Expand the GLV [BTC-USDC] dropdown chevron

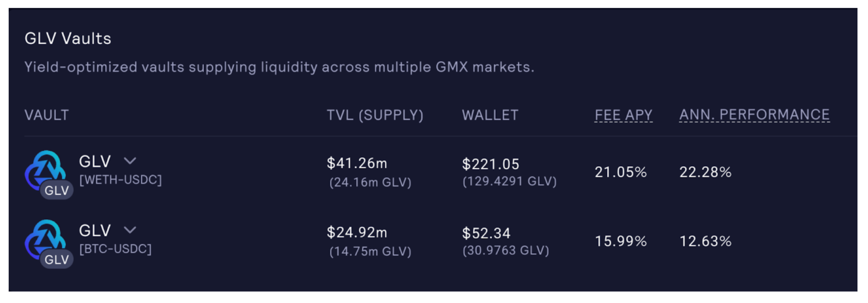130,230
